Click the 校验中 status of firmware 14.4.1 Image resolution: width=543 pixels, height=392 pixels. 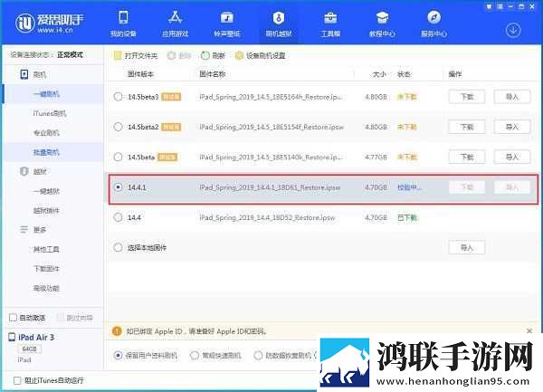coord(409,187)
